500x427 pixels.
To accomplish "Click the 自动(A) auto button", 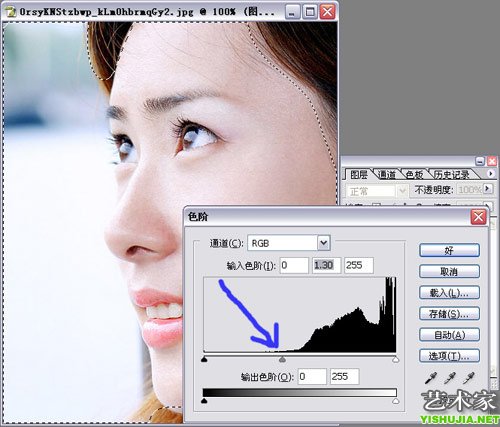I will 449,335.
